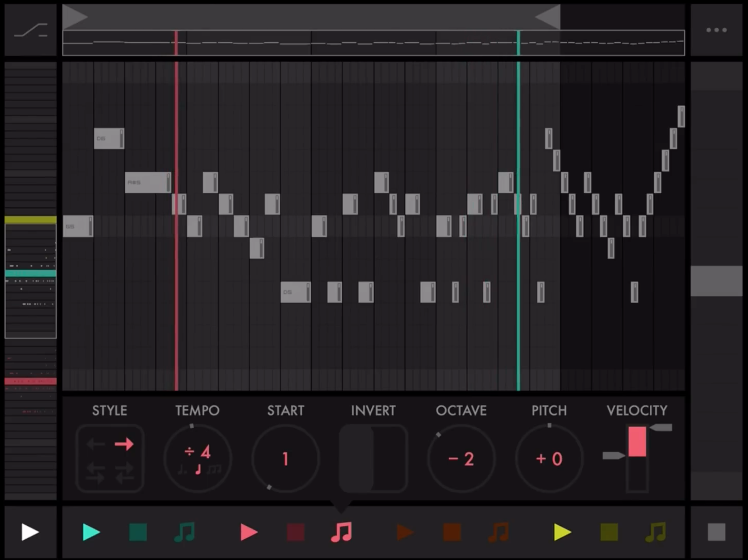This screenshot has height=560, width=748.
Task: Start the yellow playhead with its play button
Action: 563,532
